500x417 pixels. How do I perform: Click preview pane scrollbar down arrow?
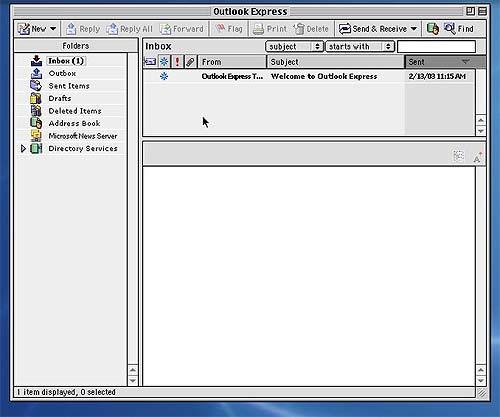[x=481, y=380]
